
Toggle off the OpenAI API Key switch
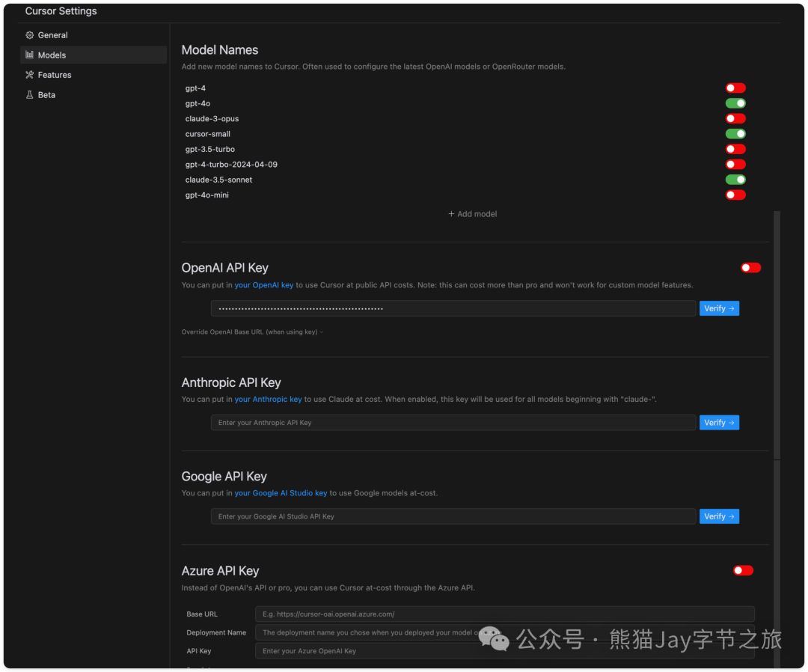tap(750, 266)
